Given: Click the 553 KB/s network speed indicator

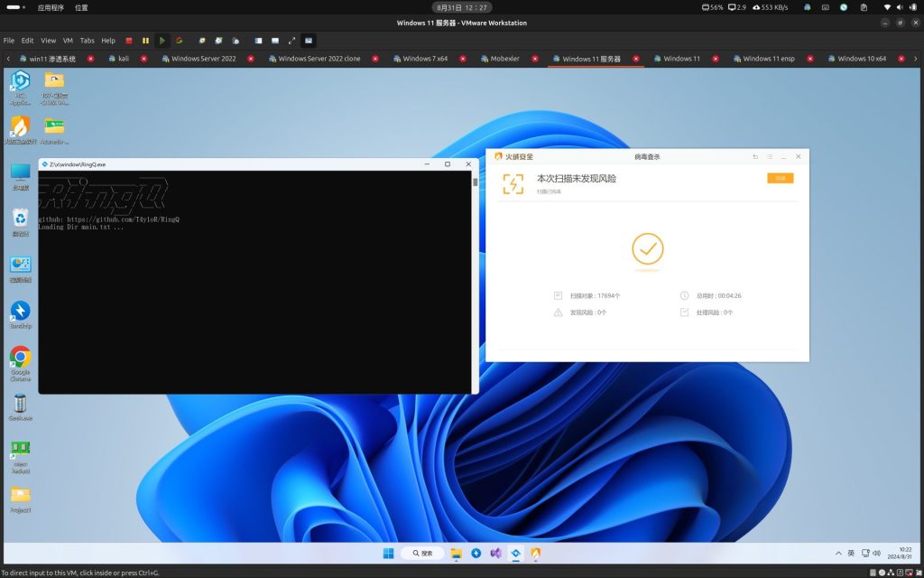Looking at the screenshot, I should click(x=771, y=7).
